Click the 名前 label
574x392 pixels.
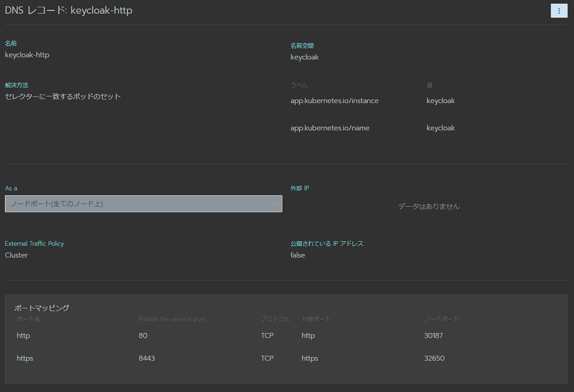click(10, 43)
